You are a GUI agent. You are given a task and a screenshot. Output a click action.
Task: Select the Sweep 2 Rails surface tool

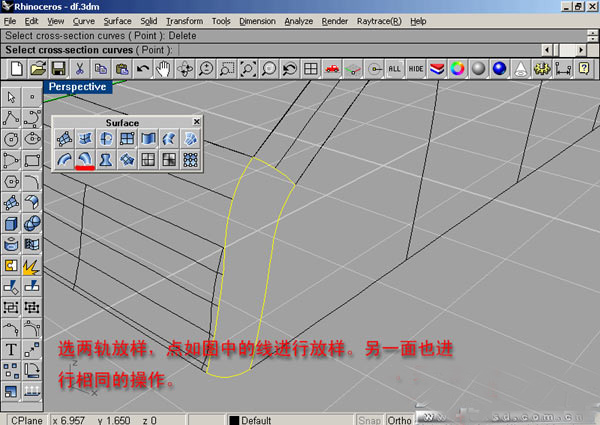coord(84,159)
